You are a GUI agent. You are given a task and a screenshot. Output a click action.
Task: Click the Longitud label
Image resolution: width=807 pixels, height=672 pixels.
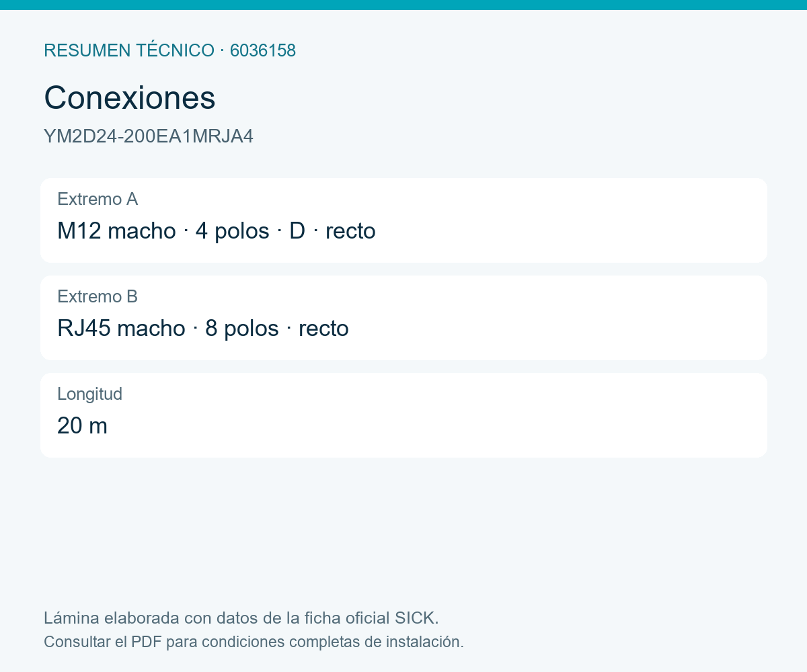89,394
